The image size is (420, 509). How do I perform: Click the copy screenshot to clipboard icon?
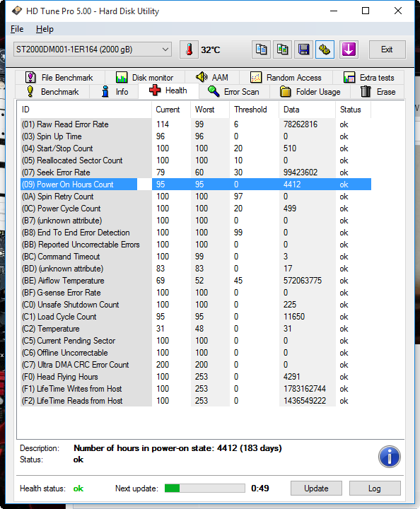tap(282, 49)
